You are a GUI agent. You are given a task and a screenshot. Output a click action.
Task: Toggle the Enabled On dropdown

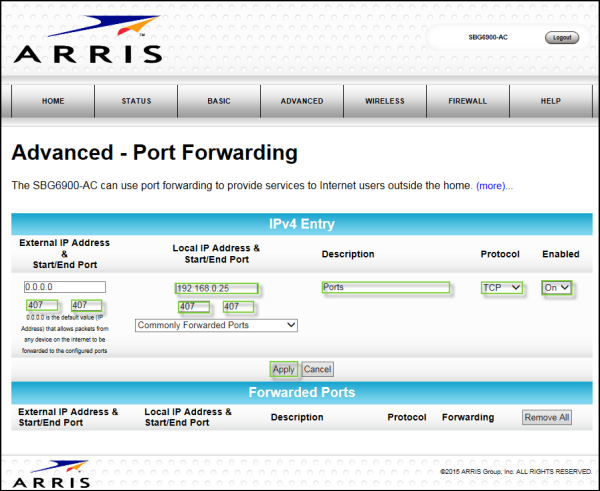click(x=558, y=287)
